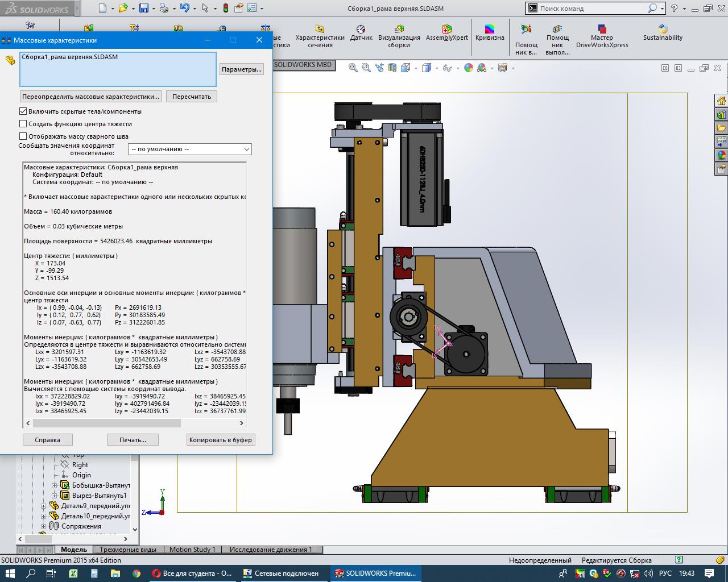Expand the Бобышка-Вытянуть tree node
The width and height of the screenshot is (728, 582).
[x=55, y=485]
